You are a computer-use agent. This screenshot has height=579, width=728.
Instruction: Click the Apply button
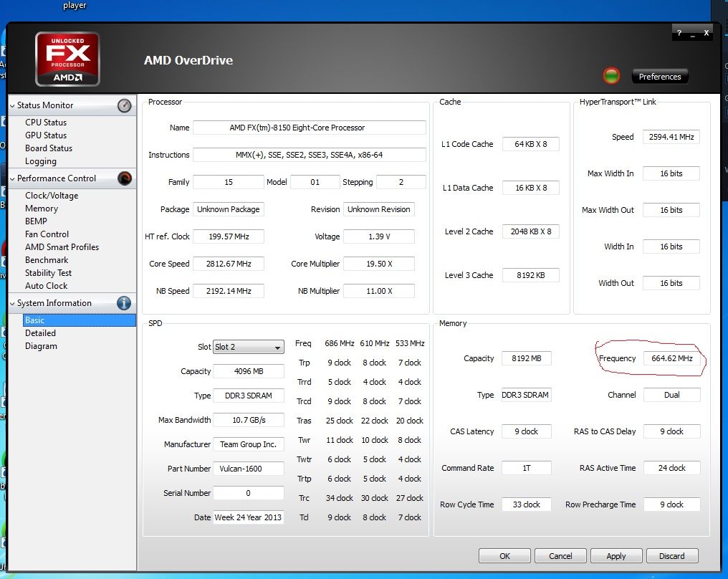616,556
